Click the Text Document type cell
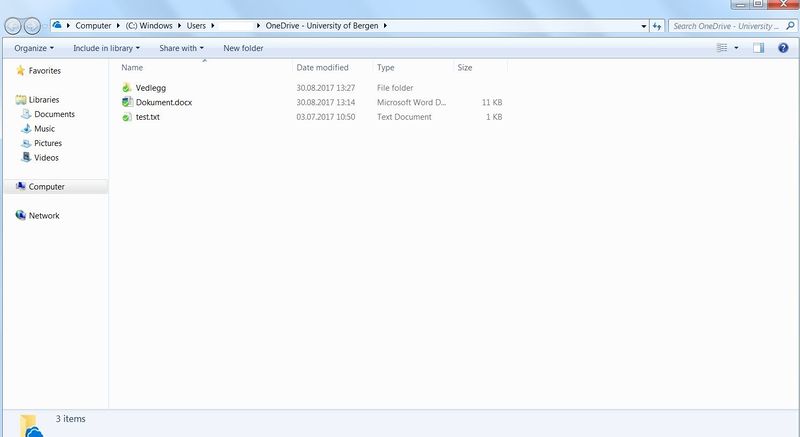This screenshot has height=437, width=800. [x=404, y=117]
